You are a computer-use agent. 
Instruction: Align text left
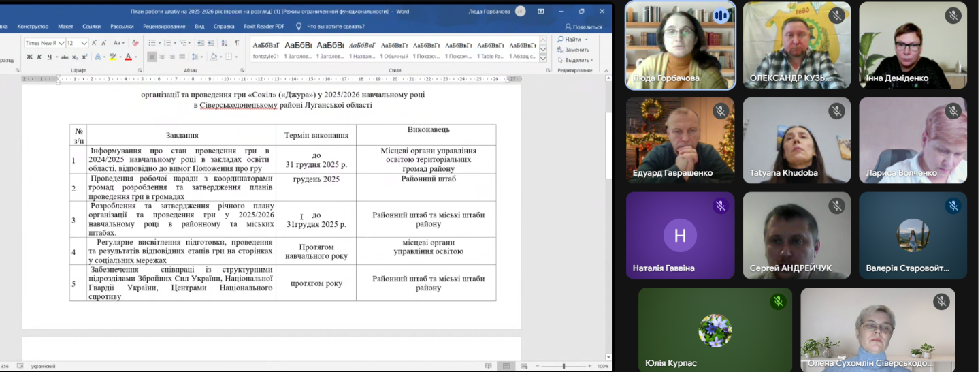tap(152, 57)
